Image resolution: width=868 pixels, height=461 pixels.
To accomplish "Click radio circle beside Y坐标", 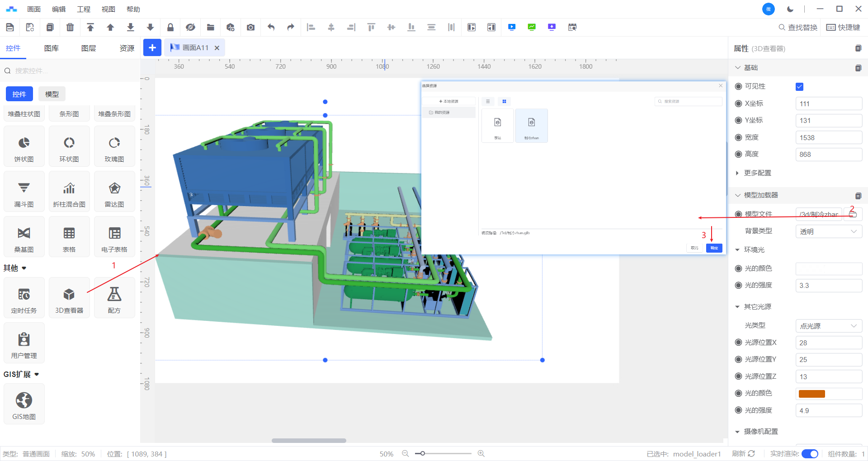I will 738,120.
